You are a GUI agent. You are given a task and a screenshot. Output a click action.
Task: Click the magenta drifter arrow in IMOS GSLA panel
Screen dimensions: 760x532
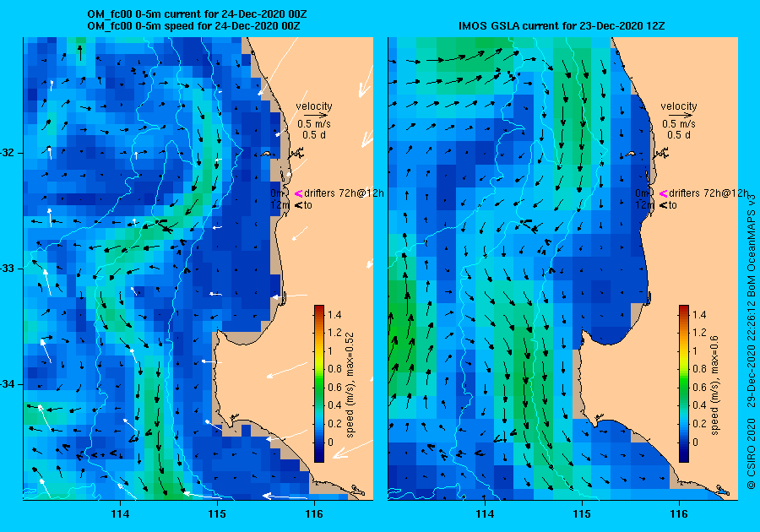pyautogui.click(x=663, y=193)
